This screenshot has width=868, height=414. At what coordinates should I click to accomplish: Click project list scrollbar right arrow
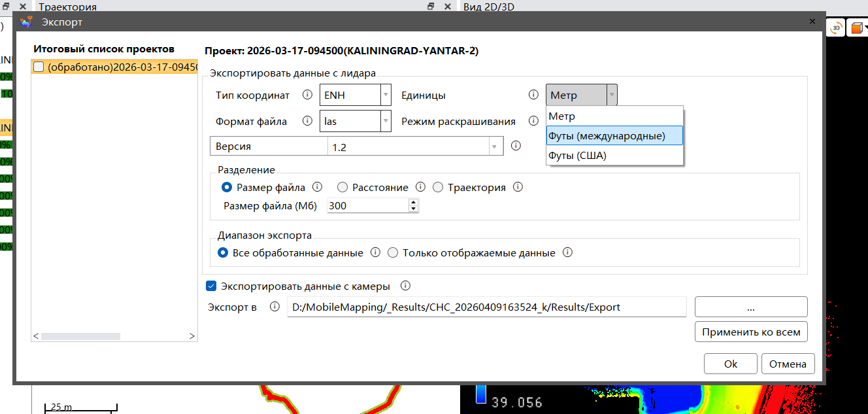[192, 336]
